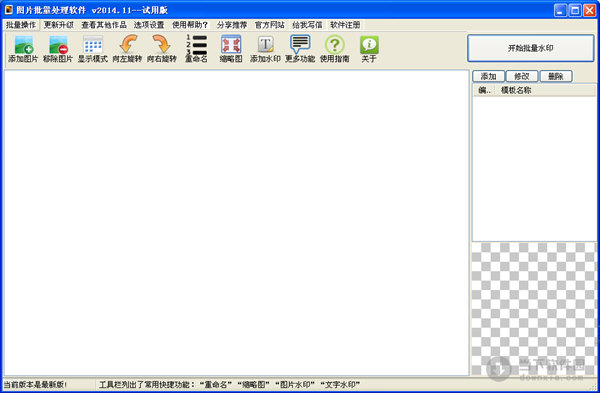Click the status bar toolbar hint text
600x393 pixels.
(230, 385)
